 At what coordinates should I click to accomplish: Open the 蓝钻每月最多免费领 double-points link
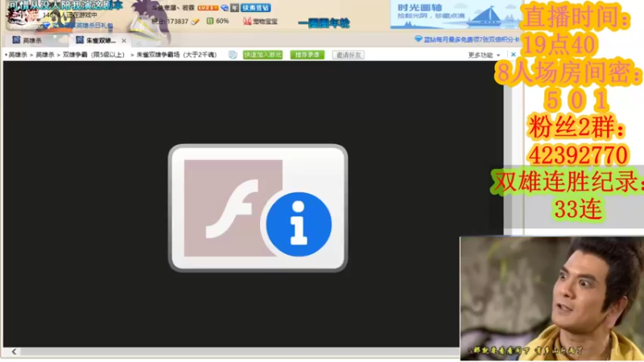click(x=467, y=39)
